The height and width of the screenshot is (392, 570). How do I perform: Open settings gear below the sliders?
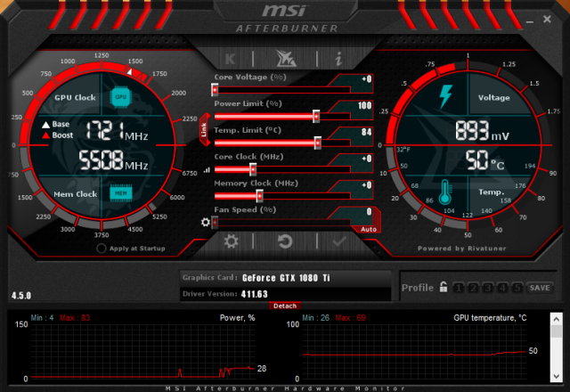(232, 241)
